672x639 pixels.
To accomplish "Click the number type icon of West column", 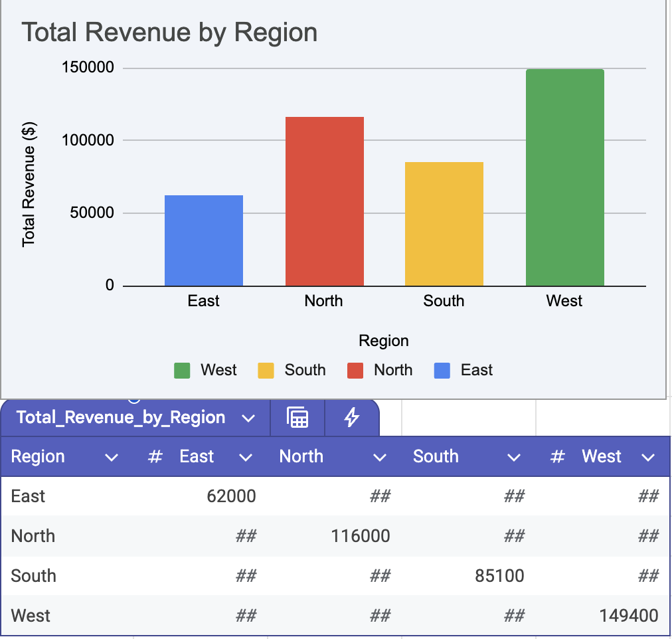I will [x=557, y=457].
